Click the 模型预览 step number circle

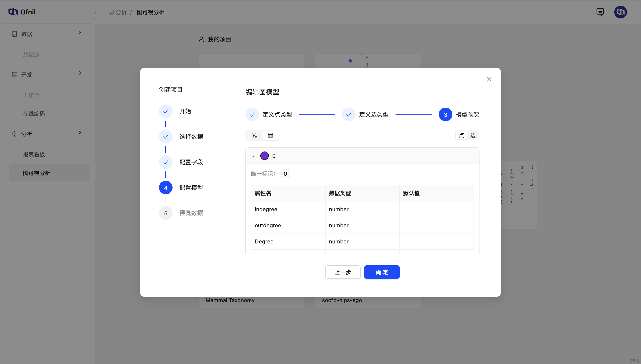coord(445,114)
